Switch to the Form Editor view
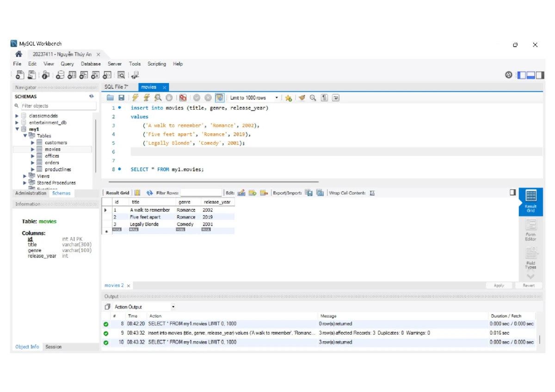This screenshot has width=555, height=392. pos(530,230)
